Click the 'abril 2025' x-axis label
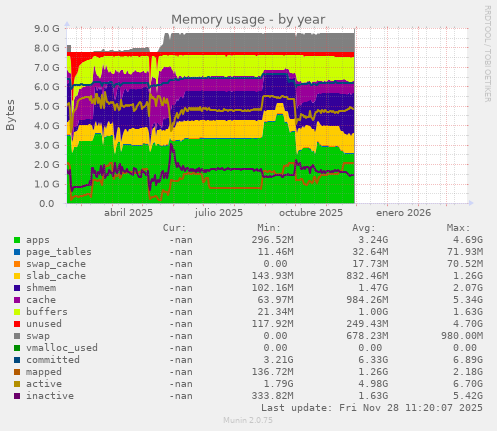The image size is (497, 431). coord(128,213)
